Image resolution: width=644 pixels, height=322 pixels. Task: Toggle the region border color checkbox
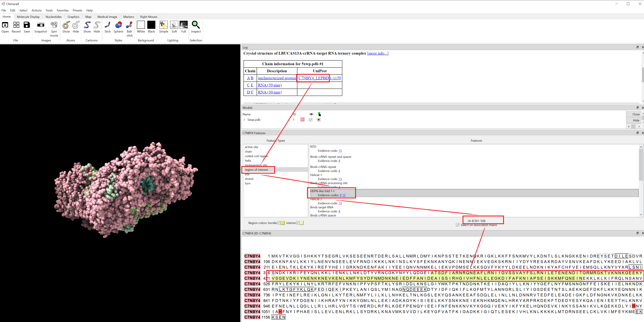pos(279,223)
